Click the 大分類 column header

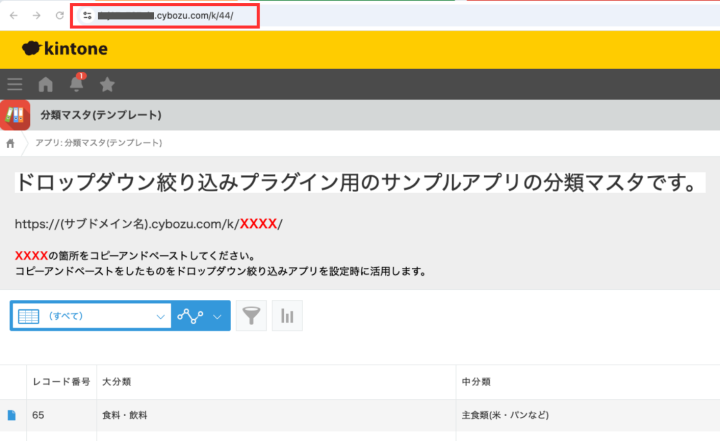(116, 382)
